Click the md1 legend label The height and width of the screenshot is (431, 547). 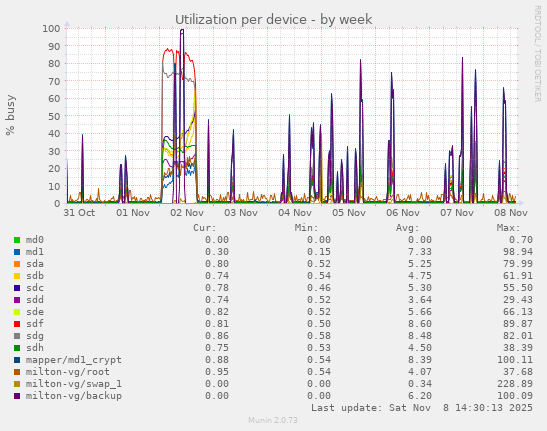(x=35, y=252)
